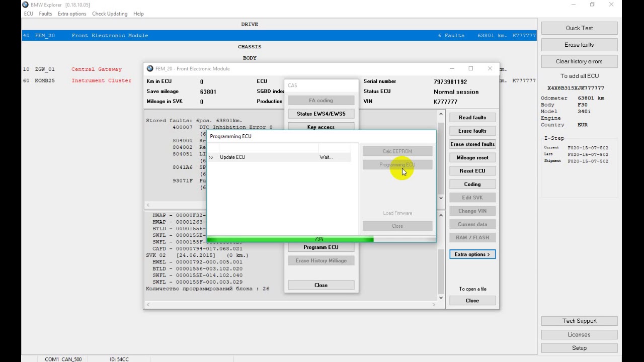The width and height of the screenshot is (644, 362).
Task: Click the Quick Test button
Action: pos(579,28)
